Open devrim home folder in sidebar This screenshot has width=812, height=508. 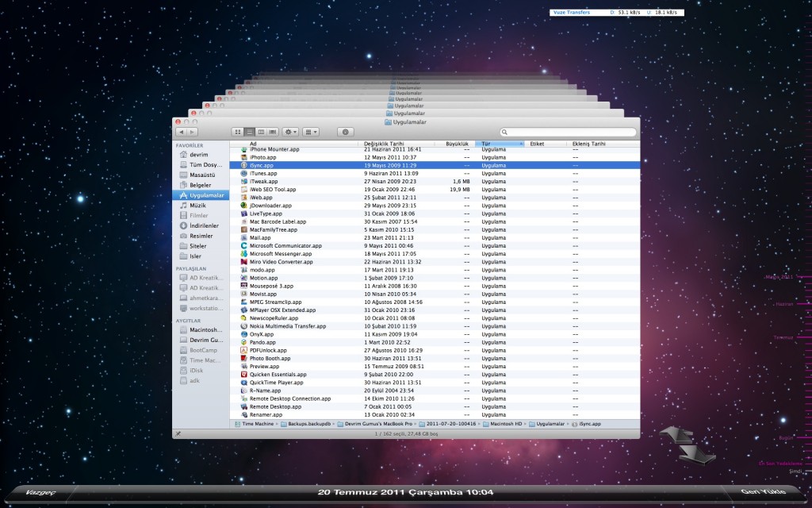pos(199,155)
